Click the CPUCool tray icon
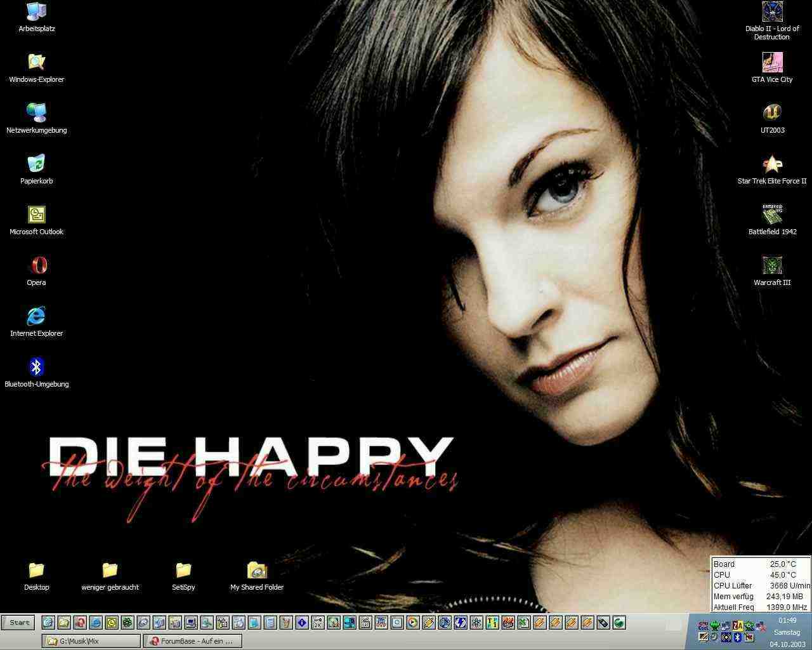Screen dimensions: 812x650 coord(703,626)
